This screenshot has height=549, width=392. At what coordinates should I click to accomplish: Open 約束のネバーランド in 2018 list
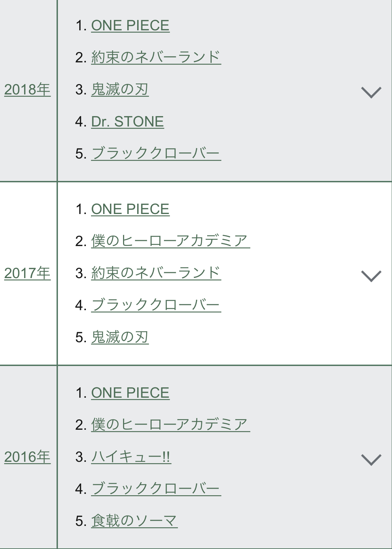pos(156,57)
